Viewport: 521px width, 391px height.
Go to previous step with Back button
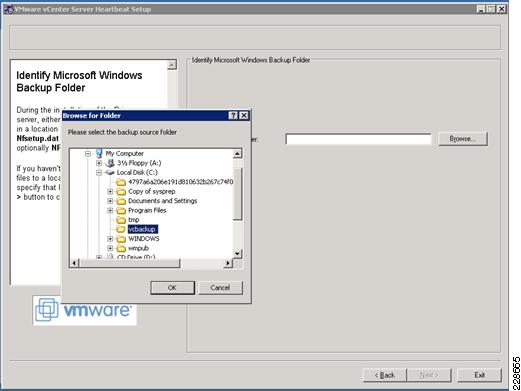(x=385, y=375)
